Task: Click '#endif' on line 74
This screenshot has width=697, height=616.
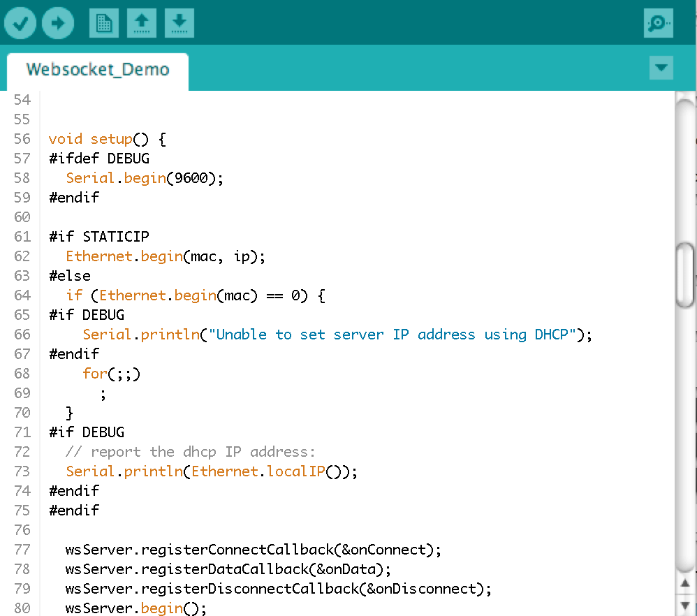Action: [x=74, y=491]
